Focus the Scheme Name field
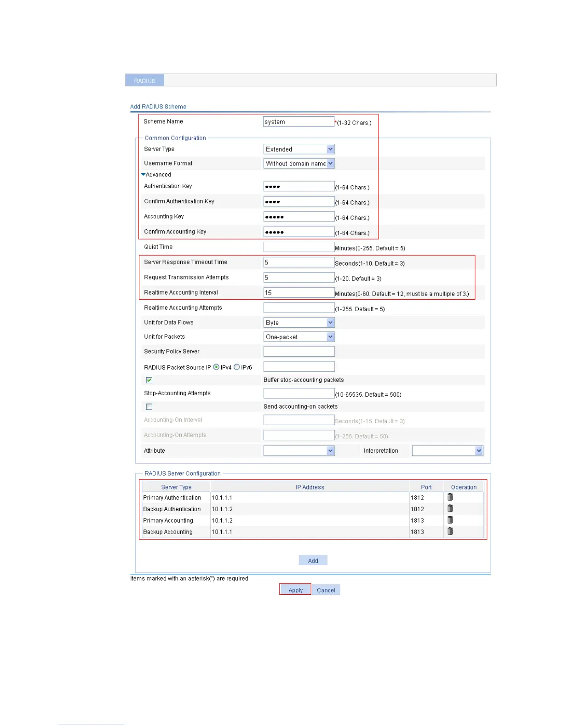This screenshot has height=728, width=563. coord(299,121)
